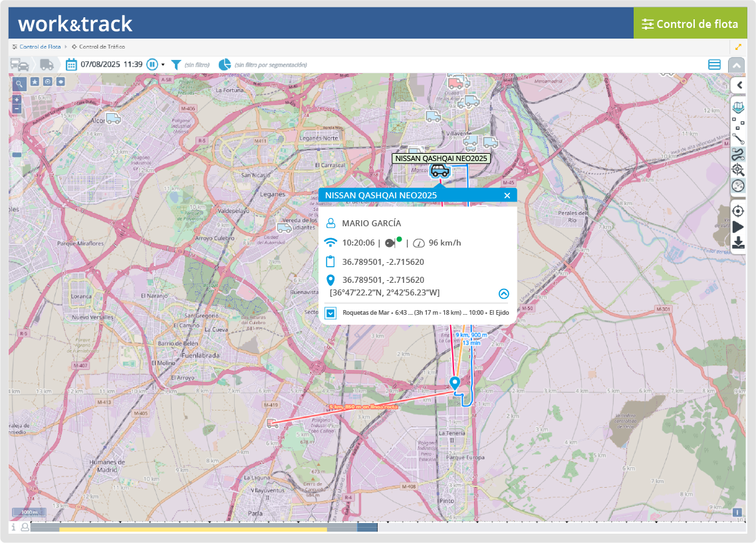The height and width of the screenshot is (543, 756).
Task: Toggle the route line display tool
Action: 738,138
